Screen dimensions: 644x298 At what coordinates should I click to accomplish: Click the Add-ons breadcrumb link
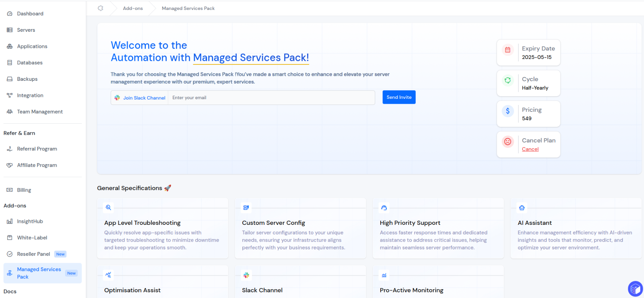click(133, 8)
